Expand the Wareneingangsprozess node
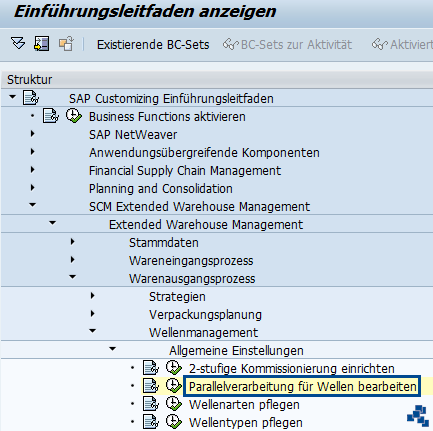Image resolution: width=433 pixels, height=431 pixels. pos(72,260)
